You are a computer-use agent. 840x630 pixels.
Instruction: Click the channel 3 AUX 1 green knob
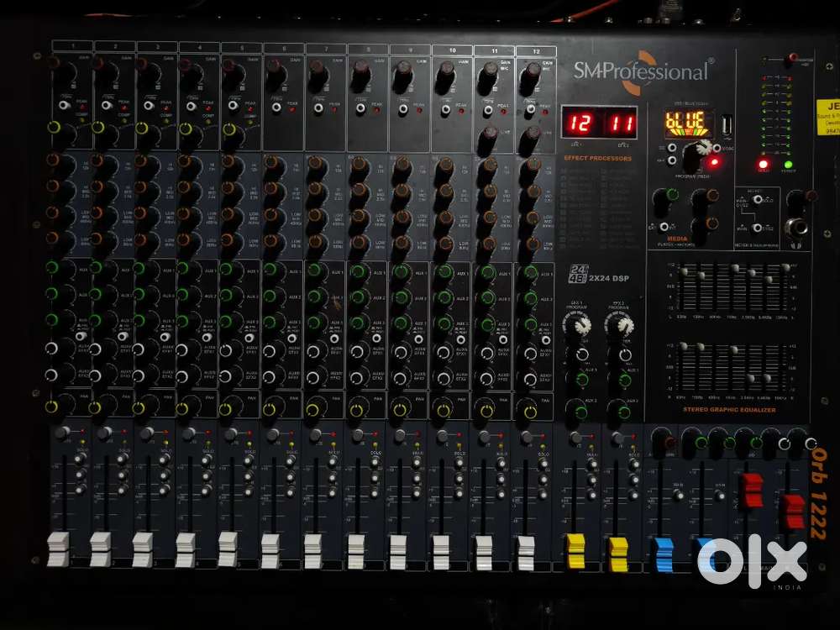[141, 270]
